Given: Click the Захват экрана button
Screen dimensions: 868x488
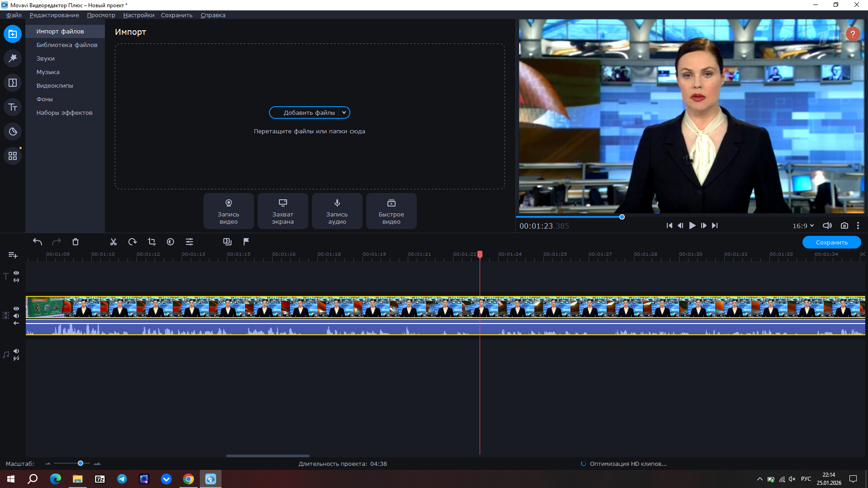Looking at the screenshot, I should point(283,211).
